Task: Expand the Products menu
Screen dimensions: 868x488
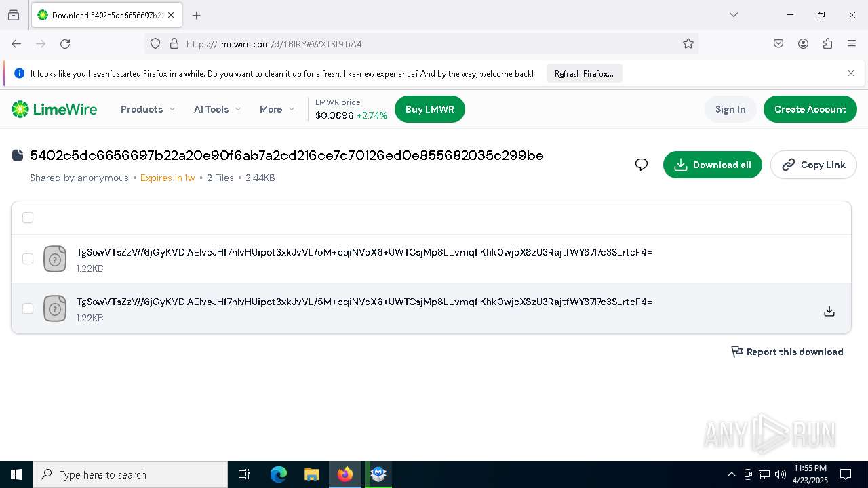Action: point(148,109)
